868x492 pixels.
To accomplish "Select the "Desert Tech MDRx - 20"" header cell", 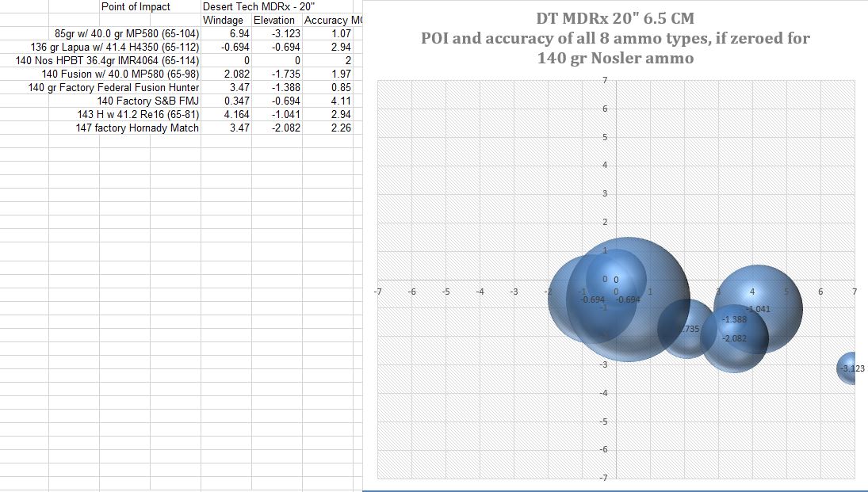I will 258,6.
